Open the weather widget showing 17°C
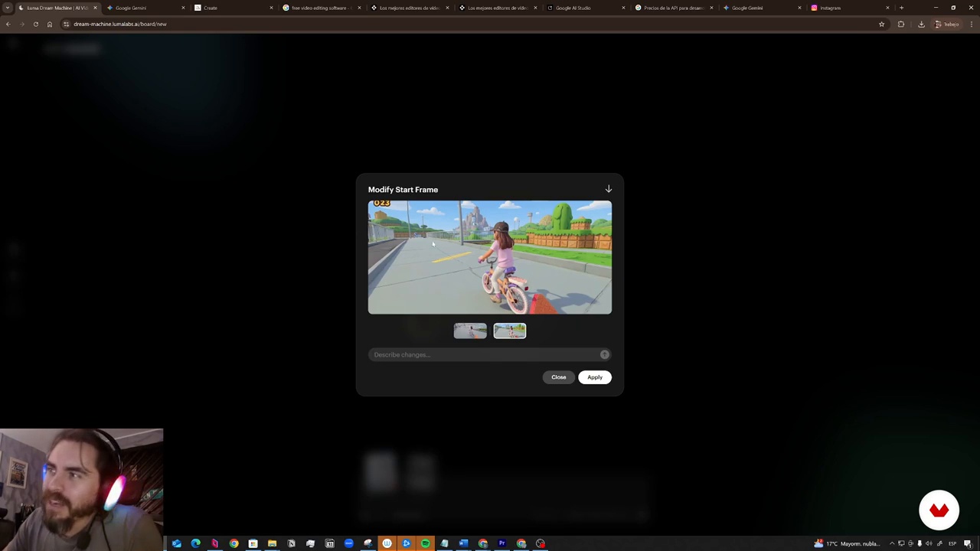The width and height of the screenshot is (980, 551). point(847,543)
